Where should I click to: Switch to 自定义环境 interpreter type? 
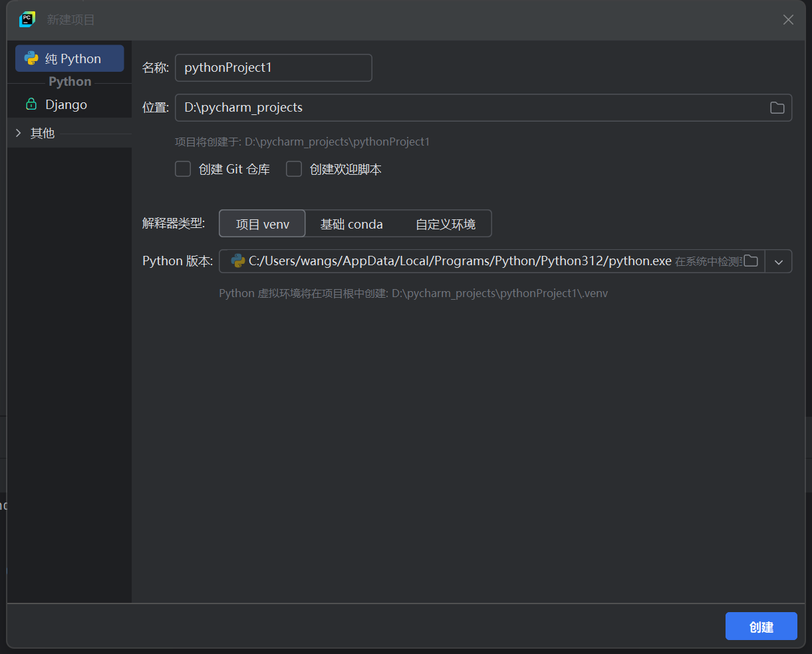point(446,224)
